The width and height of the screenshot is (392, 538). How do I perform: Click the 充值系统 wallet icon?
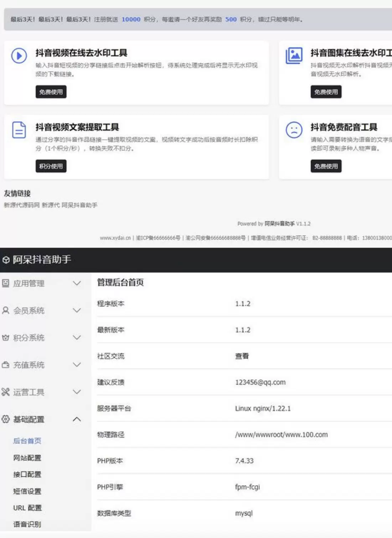coord(6,365)
